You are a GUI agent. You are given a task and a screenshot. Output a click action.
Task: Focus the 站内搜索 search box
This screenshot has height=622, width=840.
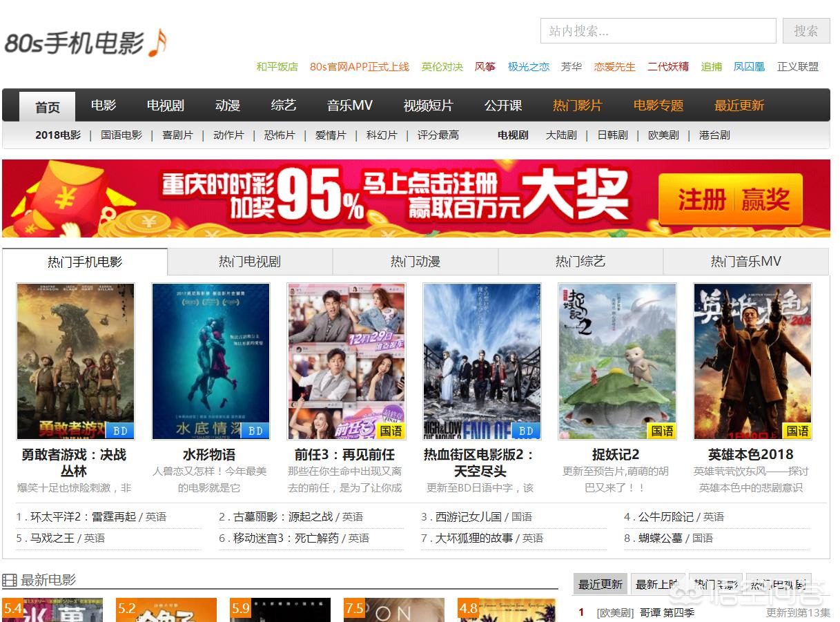[658, 31]
